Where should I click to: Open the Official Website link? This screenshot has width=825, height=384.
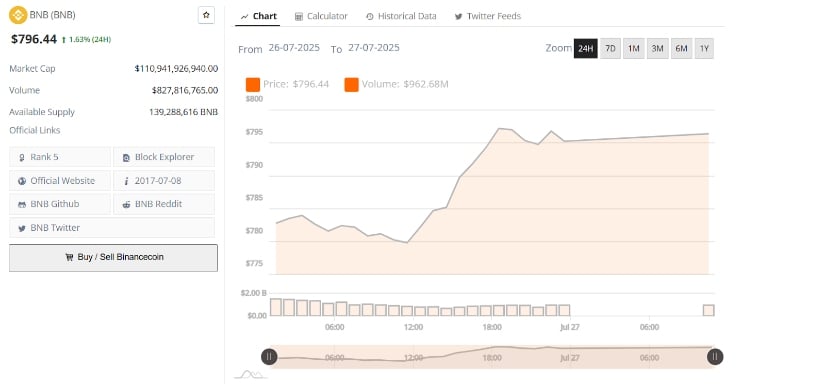[x=60, y=180]
